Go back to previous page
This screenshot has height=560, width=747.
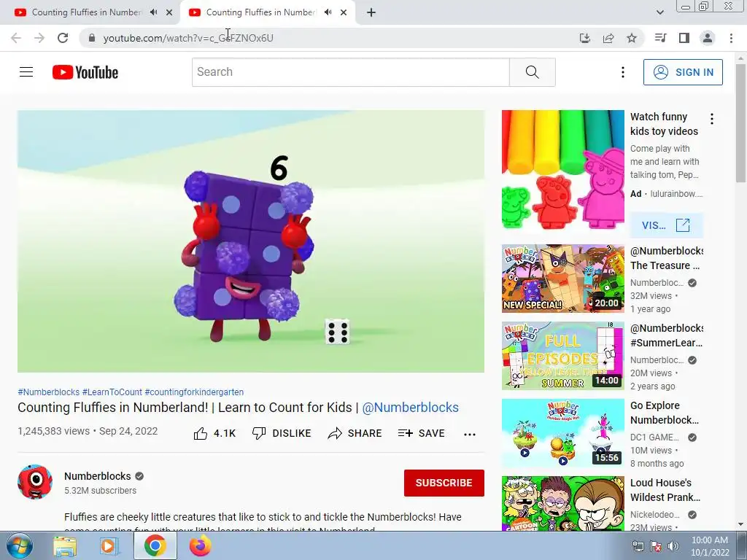[x=16, y=38]
